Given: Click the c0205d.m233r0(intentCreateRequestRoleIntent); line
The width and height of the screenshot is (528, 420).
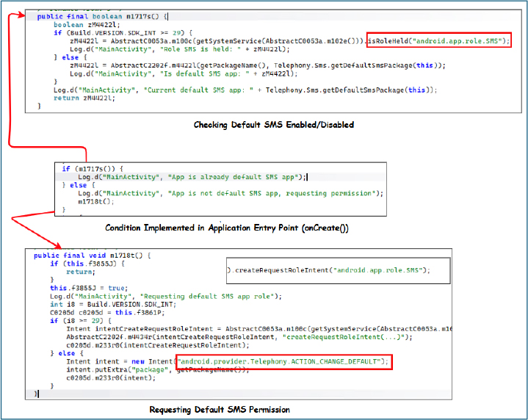Looking at the screenshot, I should pyautogui.click(x=158, y=345).
